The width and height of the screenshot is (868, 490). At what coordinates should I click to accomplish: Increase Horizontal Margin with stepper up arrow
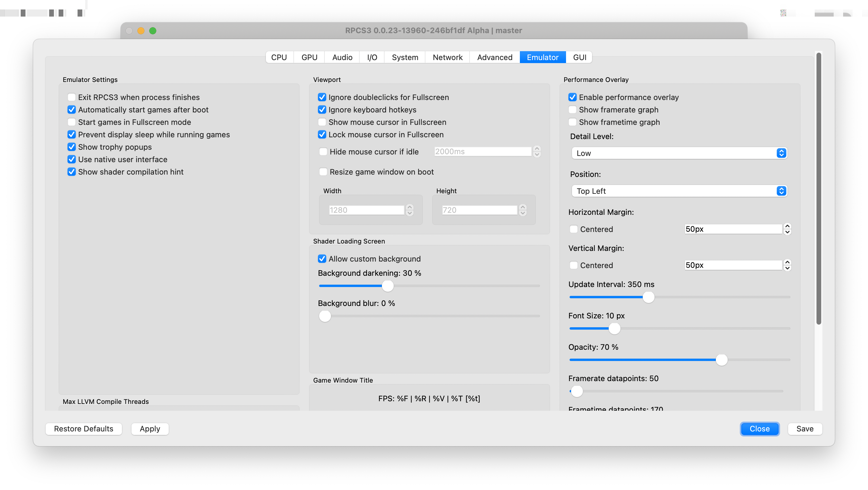[x=787, y=227]
